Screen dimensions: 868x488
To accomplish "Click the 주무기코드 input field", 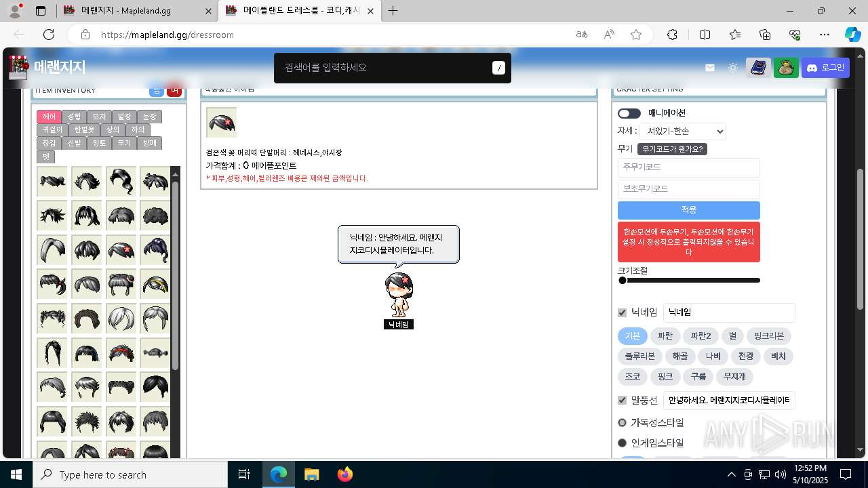I will (x=689, y=167).
